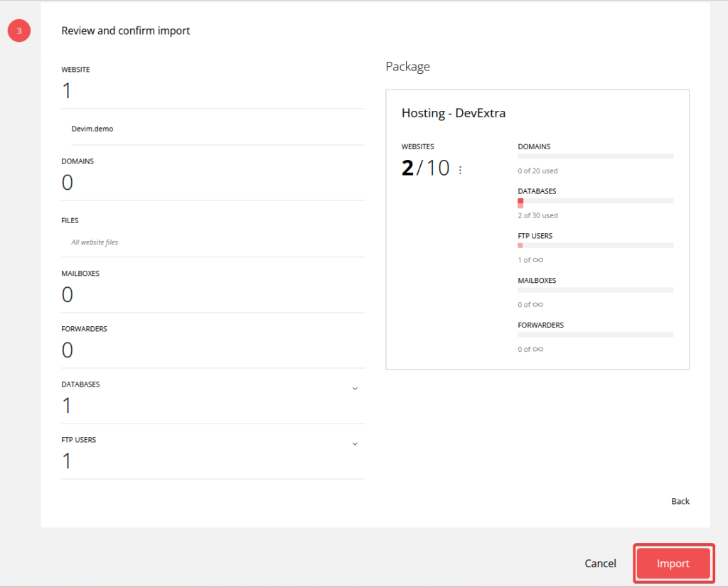Viewport: 728px width, 587px height.
Task: Expand the Databases section chevron
Action: (355, 388)
